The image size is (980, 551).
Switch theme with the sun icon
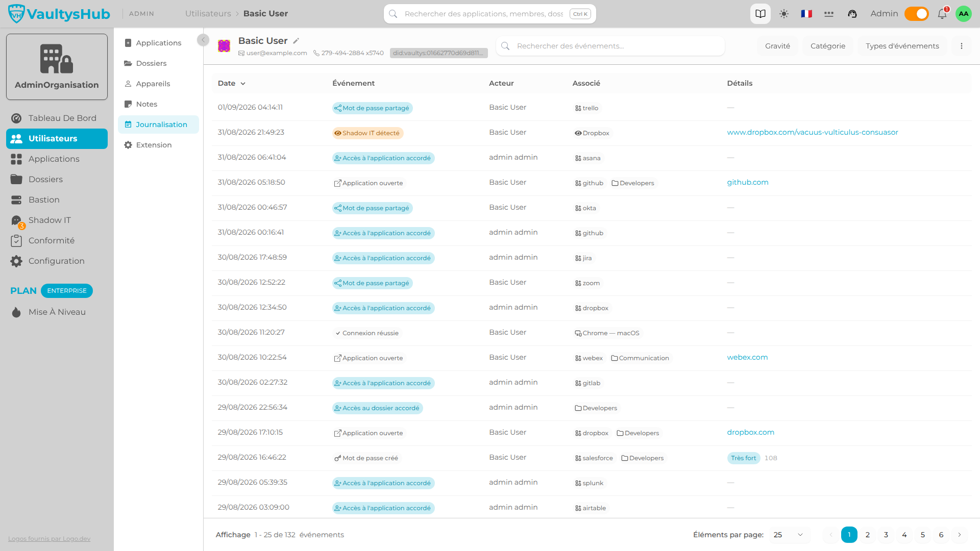pos(784,14)
